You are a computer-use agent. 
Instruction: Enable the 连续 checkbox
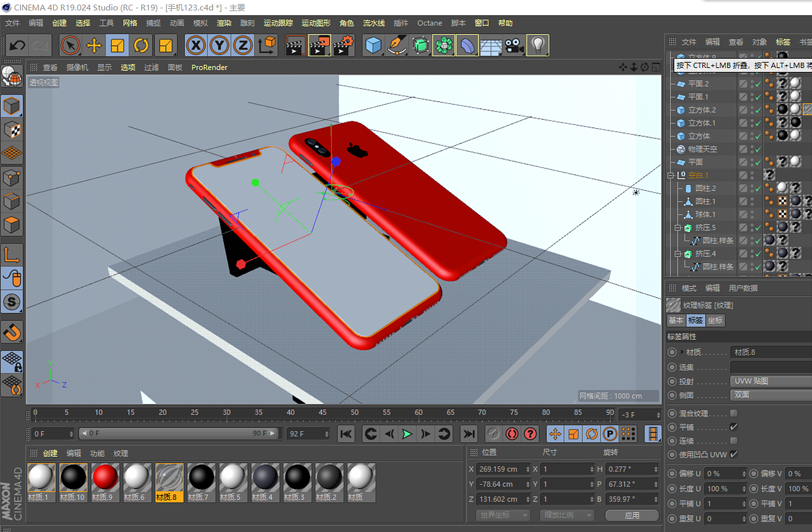pyautogui.click(x=734, y=441)
